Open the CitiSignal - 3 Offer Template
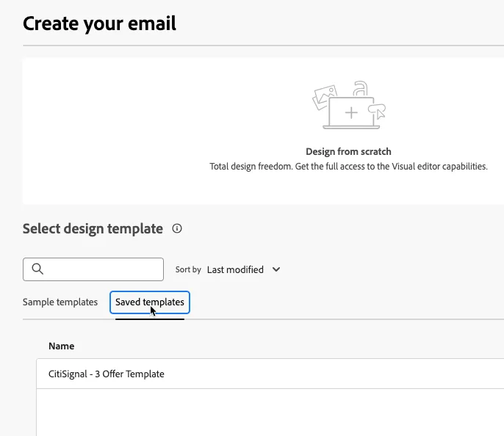Image resolution: width=504 pixels, height=436 pixels. pyautogui.click(x=270, y=374)
